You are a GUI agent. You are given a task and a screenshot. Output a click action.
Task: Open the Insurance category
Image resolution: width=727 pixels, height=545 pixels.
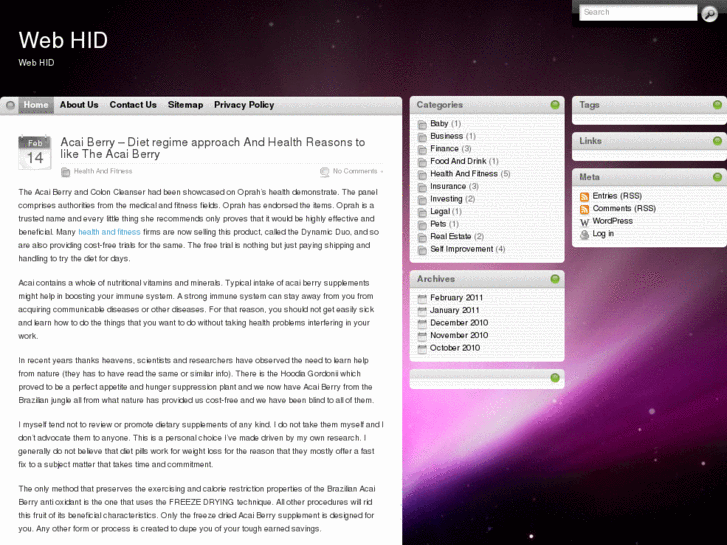[x=448, y=186]
